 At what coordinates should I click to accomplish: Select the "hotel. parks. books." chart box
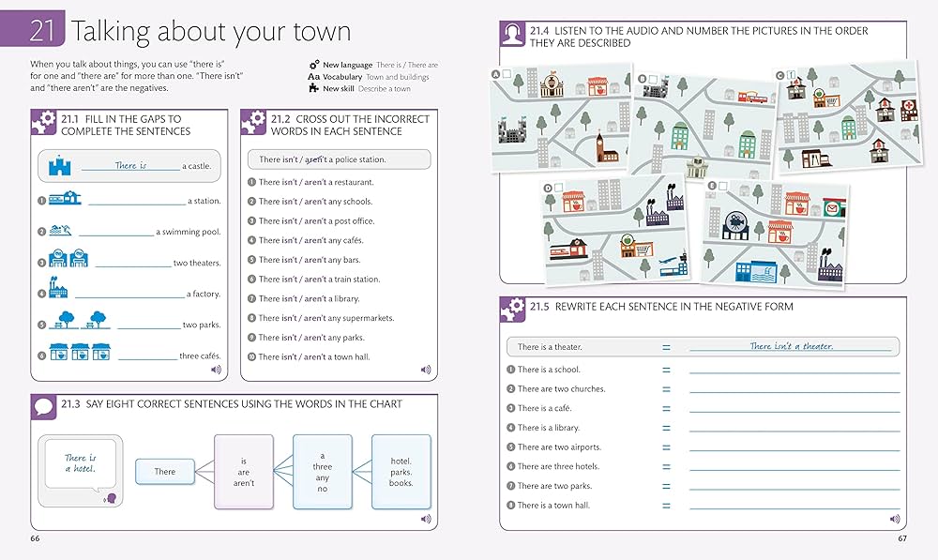[401, 471]
